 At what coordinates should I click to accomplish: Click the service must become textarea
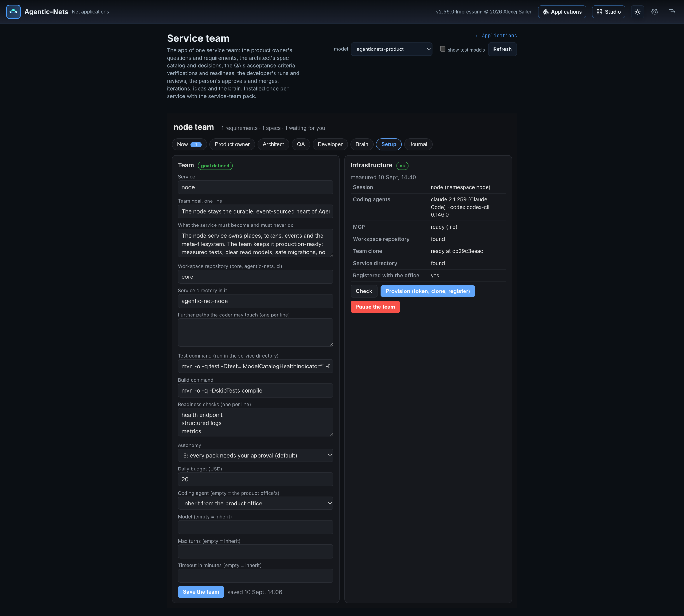pyautogui.click(x=256, y=243)
